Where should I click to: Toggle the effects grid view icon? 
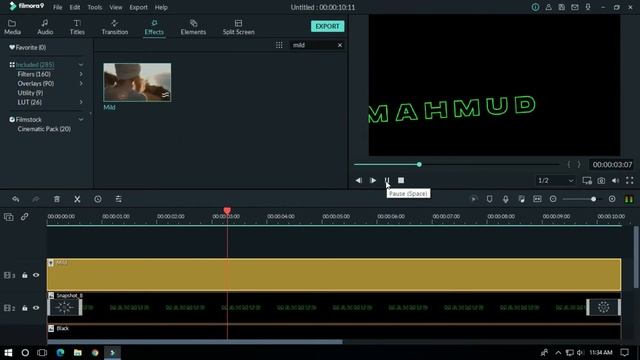click(x=279, y=45)
